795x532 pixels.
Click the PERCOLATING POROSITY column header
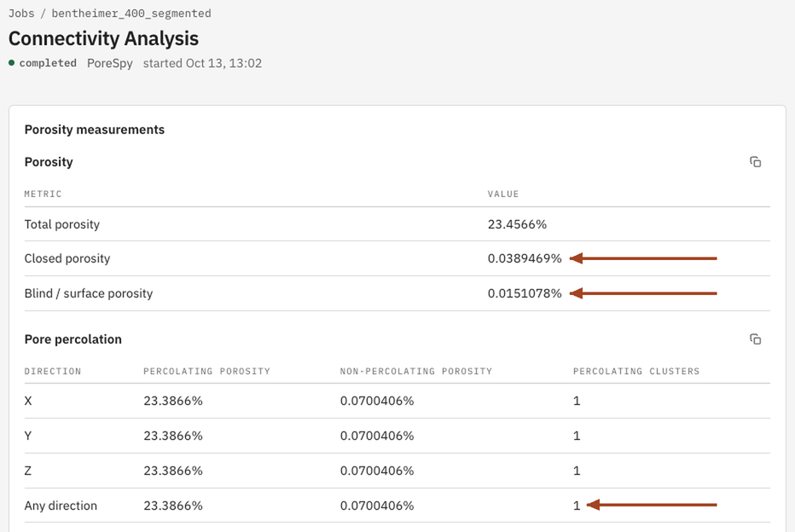pyautogui.click(x=207, y=372)
